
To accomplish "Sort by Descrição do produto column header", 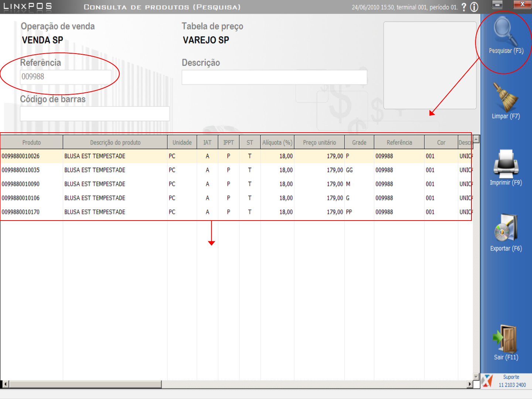I will pyautogui.click(x=115, y=142).
